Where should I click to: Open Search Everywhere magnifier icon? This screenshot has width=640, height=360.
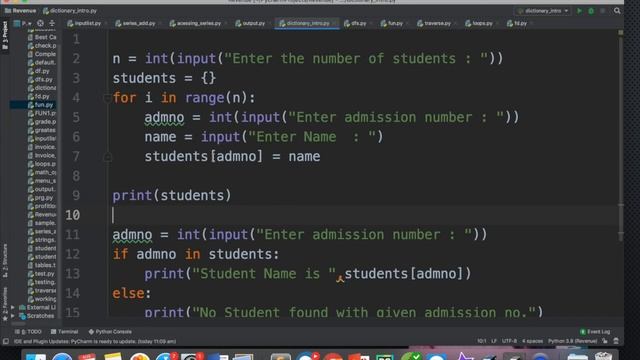(617, 11)
